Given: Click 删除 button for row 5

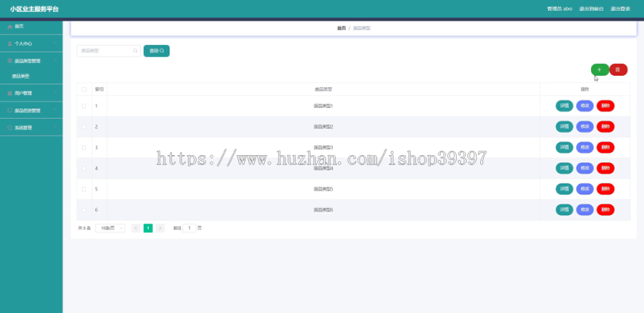Looking at the screenshot, I should click(605, 189).
